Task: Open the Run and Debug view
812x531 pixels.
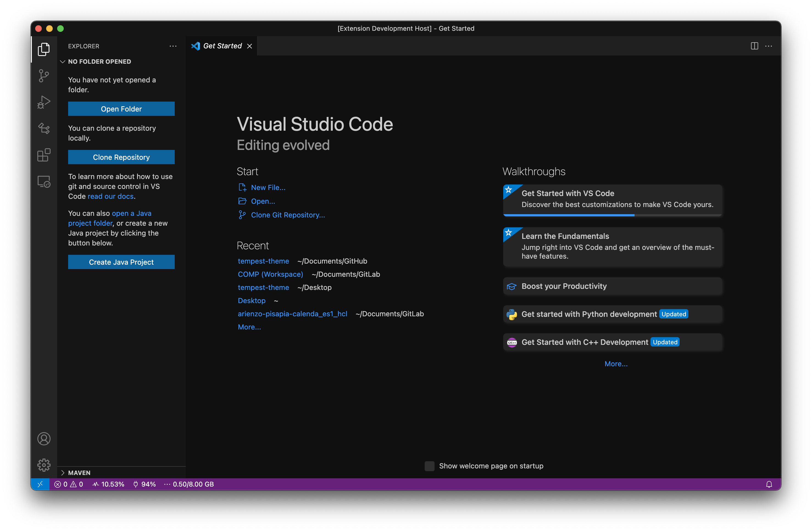Action: (x=44, y=102)
